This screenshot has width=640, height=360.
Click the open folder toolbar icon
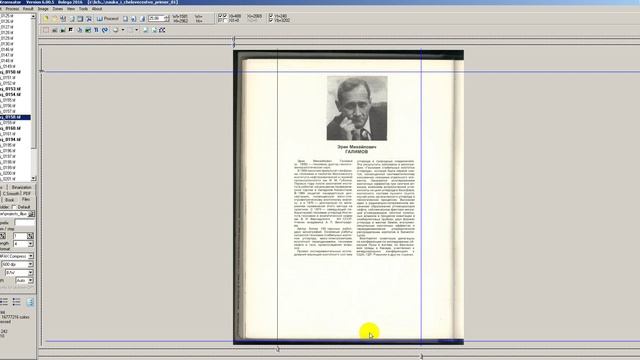click(54, 19)
